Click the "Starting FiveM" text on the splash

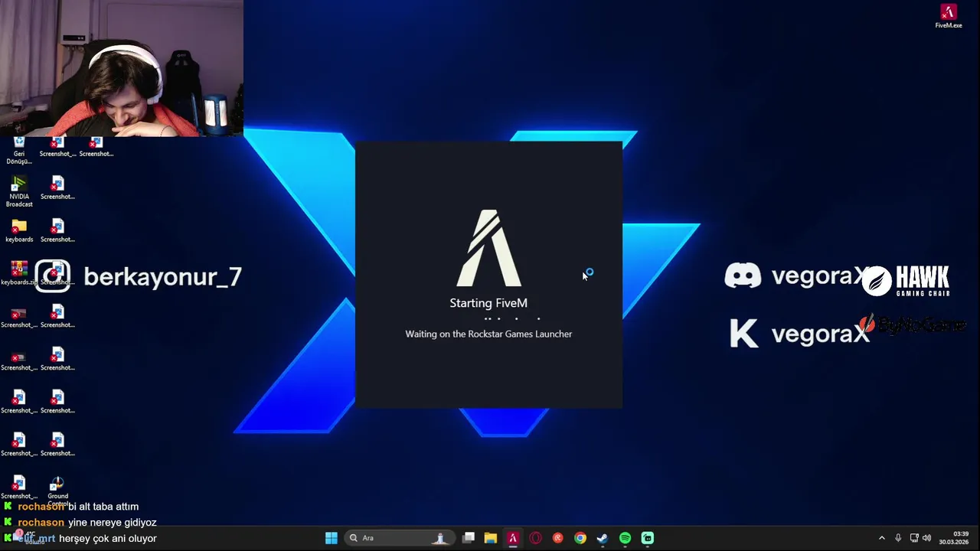[488, 303]
